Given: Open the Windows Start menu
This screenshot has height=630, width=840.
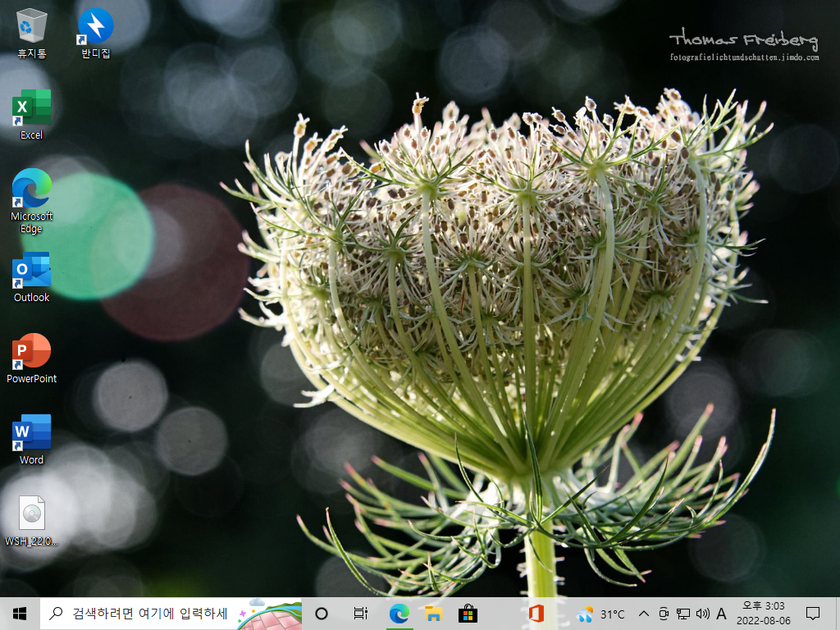Looking at the screenshot, I should 20,614.
